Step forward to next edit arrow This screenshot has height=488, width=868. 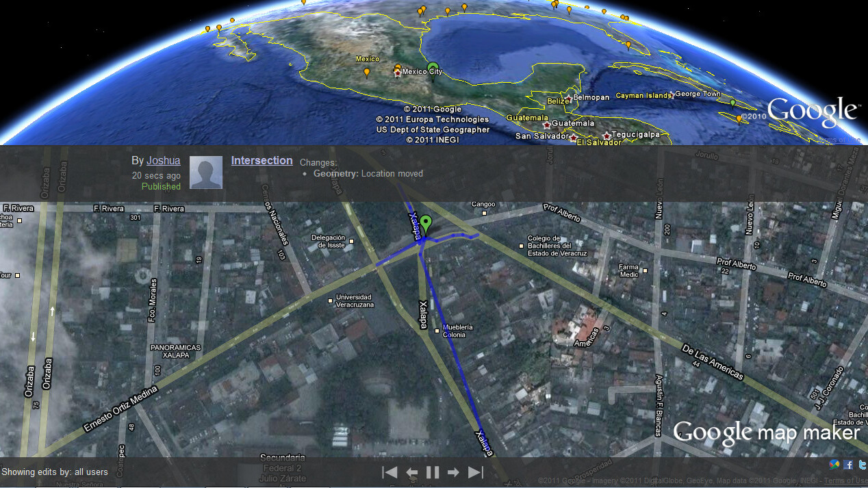[x=453, y=472]
